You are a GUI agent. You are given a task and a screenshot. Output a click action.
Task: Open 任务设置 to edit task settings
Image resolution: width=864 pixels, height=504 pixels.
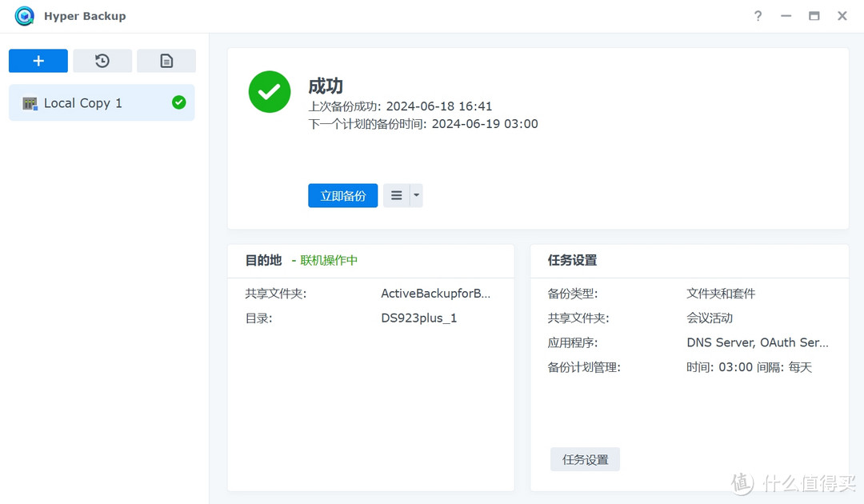(585, 459)
